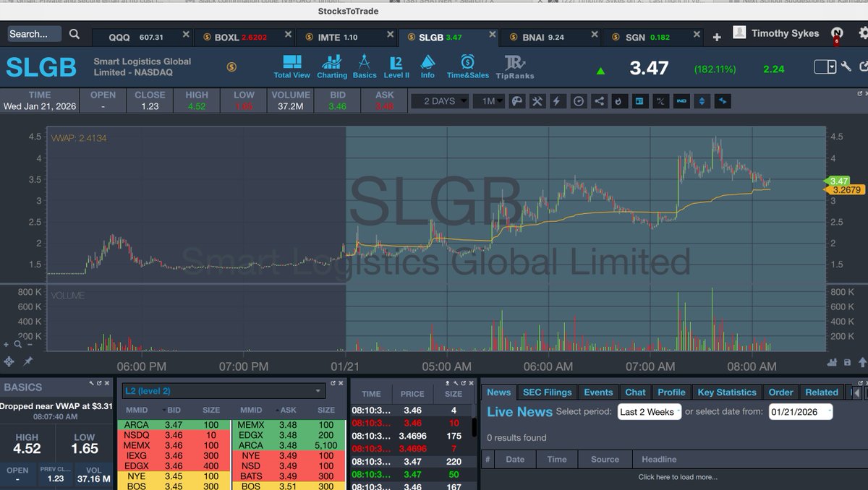Open the 01/21/2026 date picker dropdown

coord(800,412)
